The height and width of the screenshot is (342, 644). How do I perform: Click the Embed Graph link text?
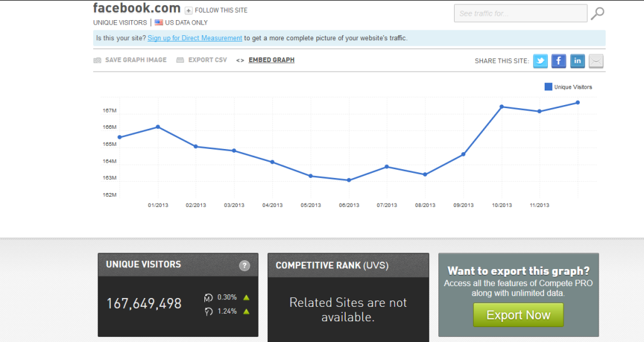[271, 60]
